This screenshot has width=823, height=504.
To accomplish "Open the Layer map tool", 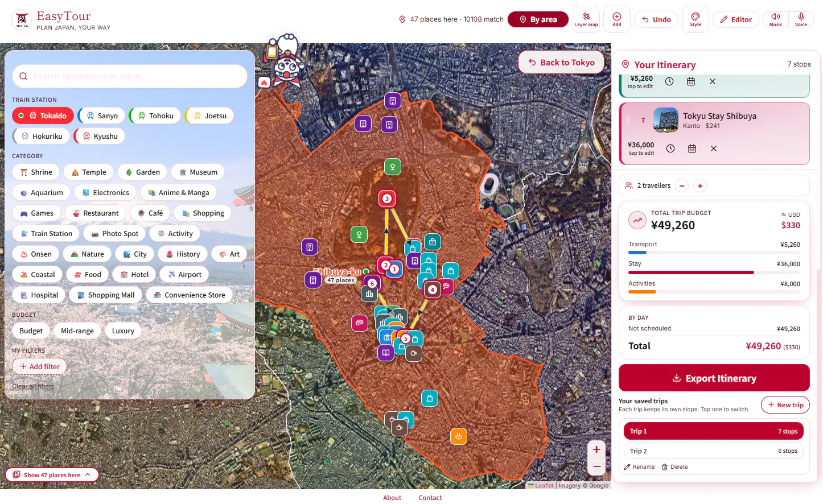I will pos(586,19).
